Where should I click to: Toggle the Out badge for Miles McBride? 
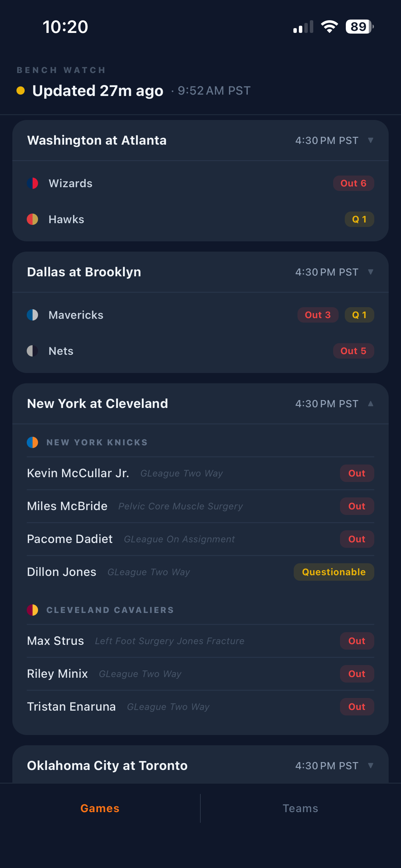(356, 506)
